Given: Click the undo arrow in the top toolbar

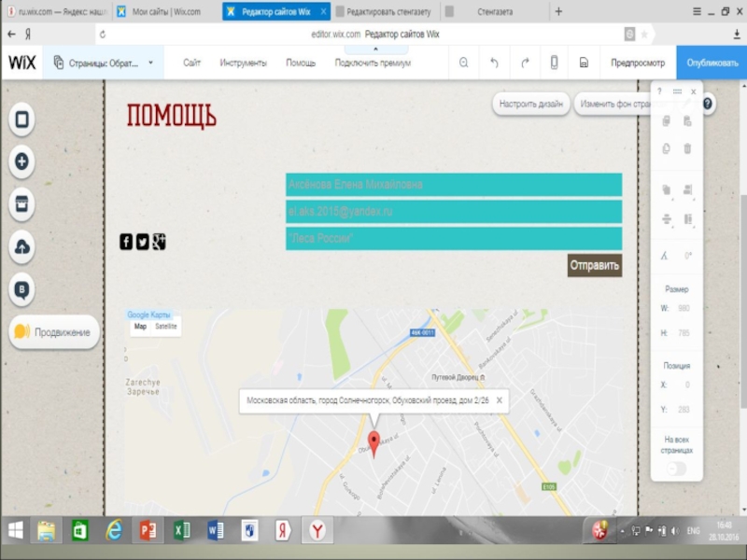Looking at the screenshot, I should (x=494, y=63).
